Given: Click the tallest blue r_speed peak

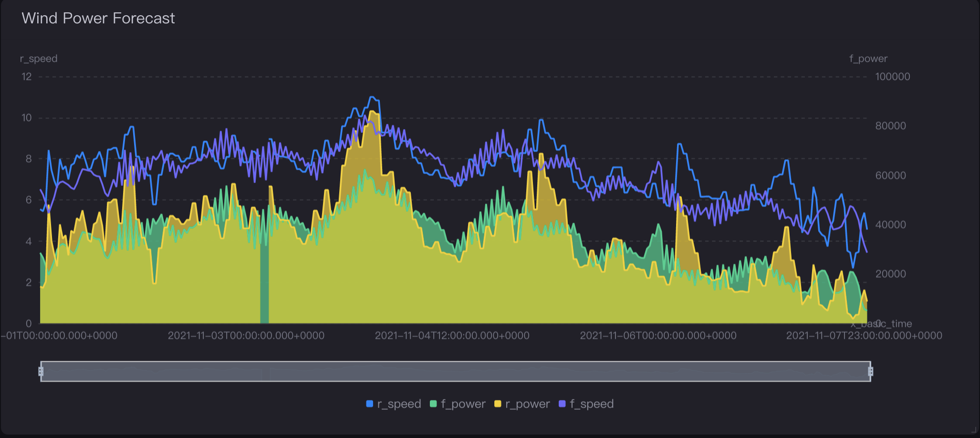Looking at the screenshot, I should pyautogui.click(x=373, y=97).
